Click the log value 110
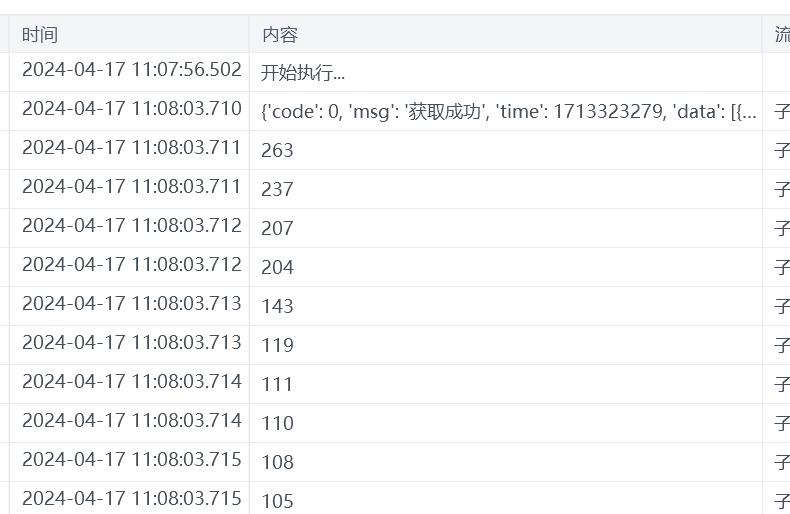 point(277,423)
